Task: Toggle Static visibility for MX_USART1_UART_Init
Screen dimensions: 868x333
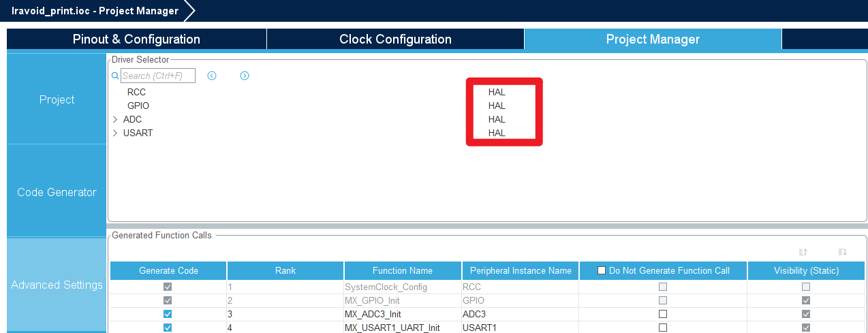Action: pos(807,328)
